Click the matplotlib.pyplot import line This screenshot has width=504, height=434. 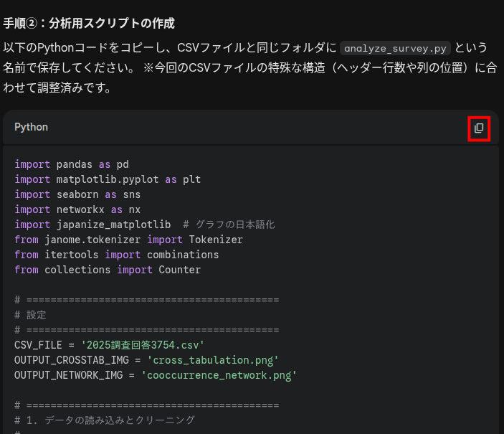108,179
